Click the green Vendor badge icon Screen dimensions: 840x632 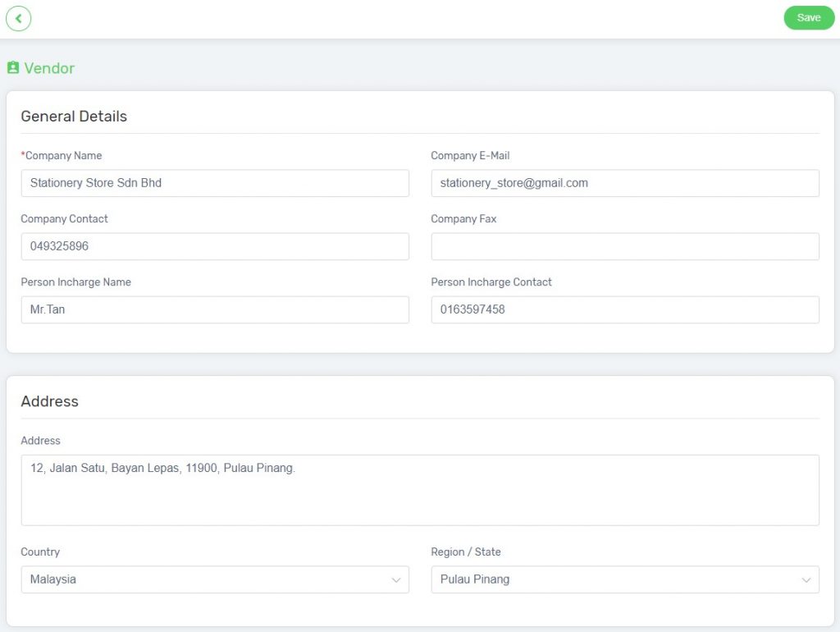coord(11,67)
